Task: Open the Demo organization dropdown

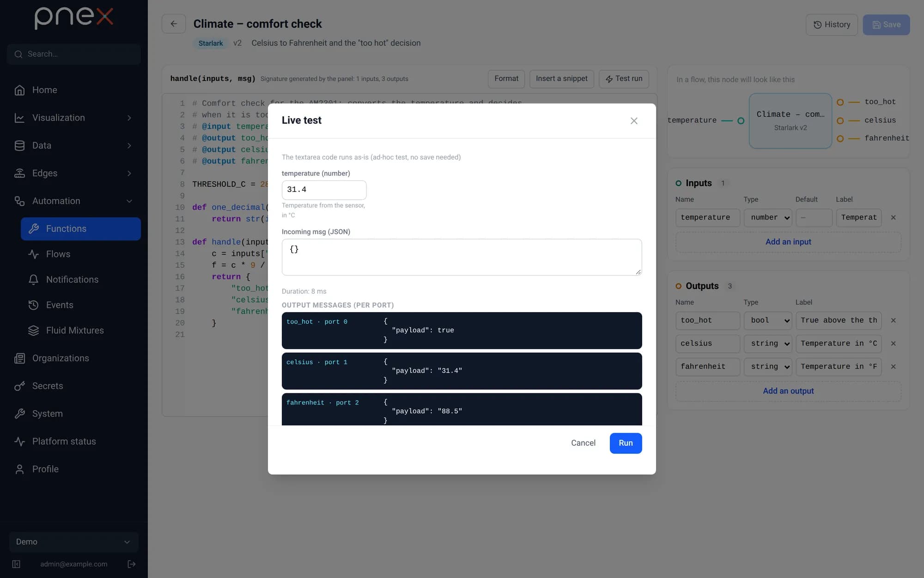Action: (x=74, y=542)
